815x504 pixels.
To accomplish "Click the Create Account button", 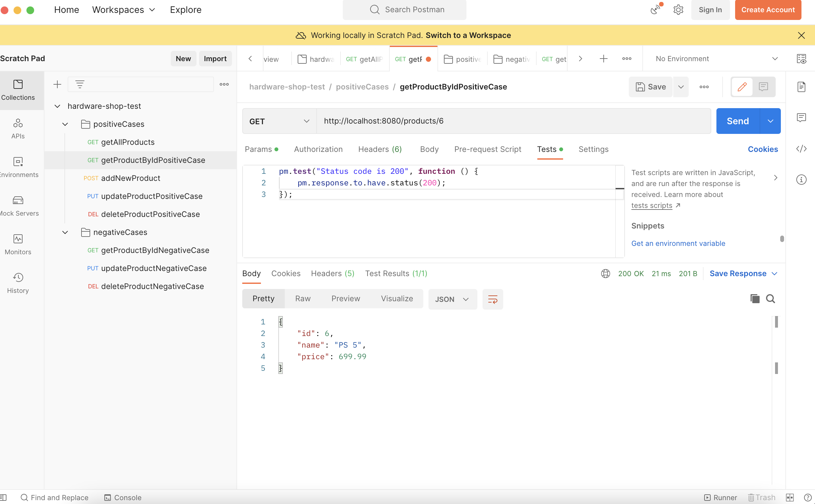I will point(768,10).
